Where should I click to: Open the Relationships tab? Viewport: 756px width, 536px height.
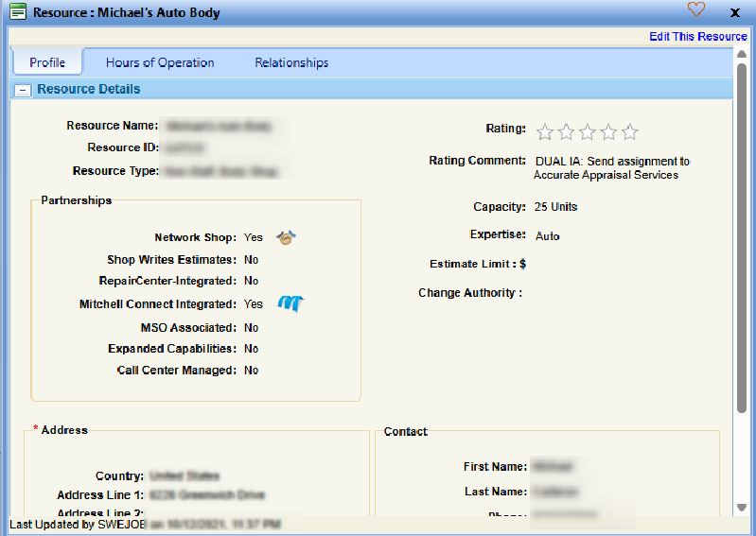pyautogui.click(x=291, y=63)
